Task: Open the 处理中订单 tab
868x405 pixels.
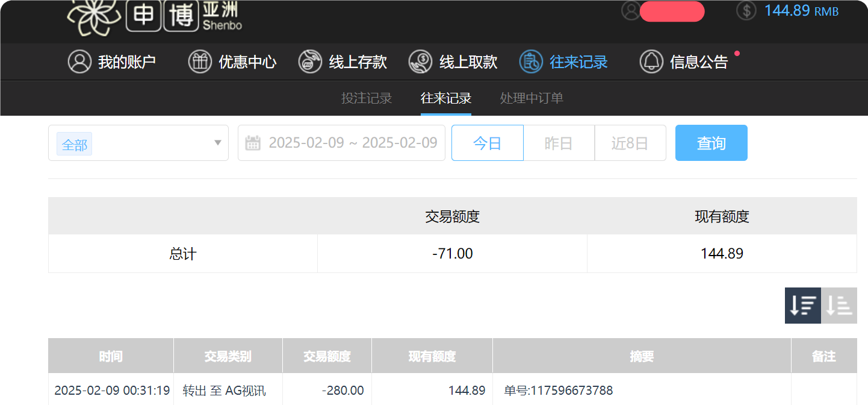Action: [x=530, y=98]
